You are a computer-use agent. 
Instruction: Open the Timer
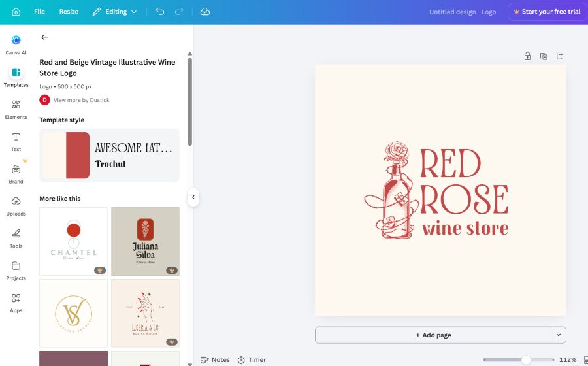point(252,359)
